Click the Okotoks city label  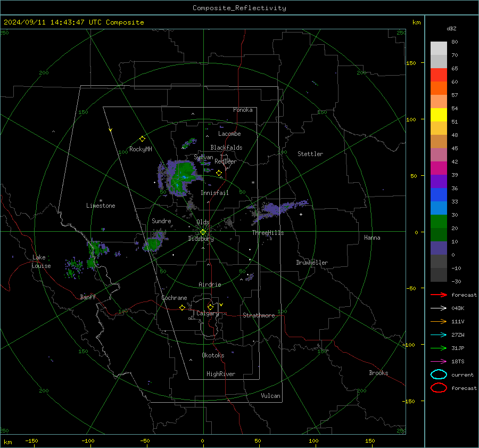[x=213, y=355]
